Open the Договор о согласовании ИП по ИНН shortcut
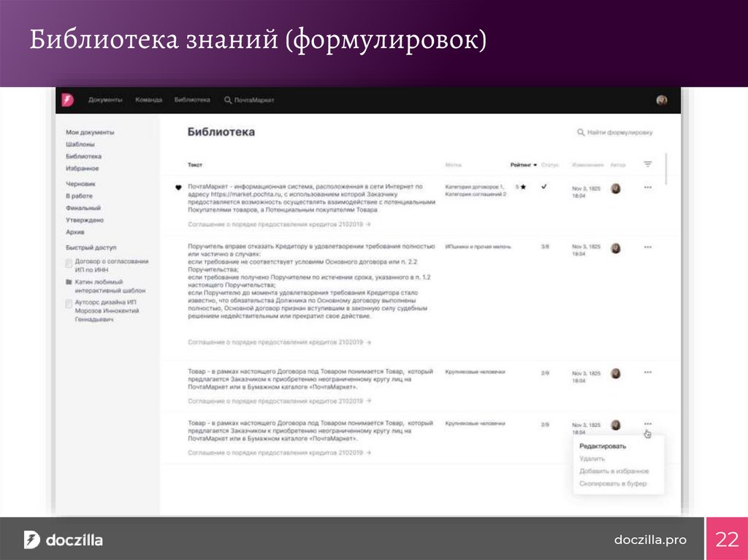Image resolution: width=748 pixels, height=560 pixels. tap(112, 265)
